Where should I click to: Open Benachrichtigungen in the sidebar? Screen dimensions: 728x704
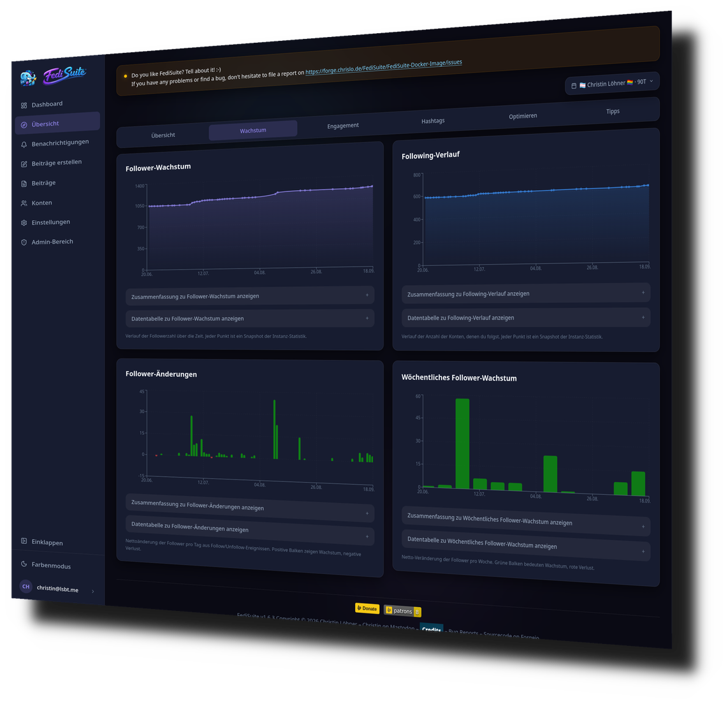(57, 143)
